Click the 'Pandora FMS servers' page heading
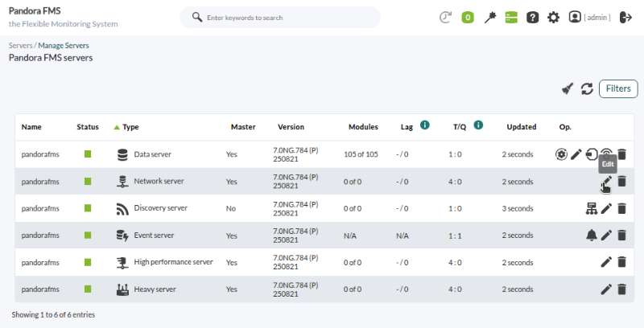 [x=51, y=57]
